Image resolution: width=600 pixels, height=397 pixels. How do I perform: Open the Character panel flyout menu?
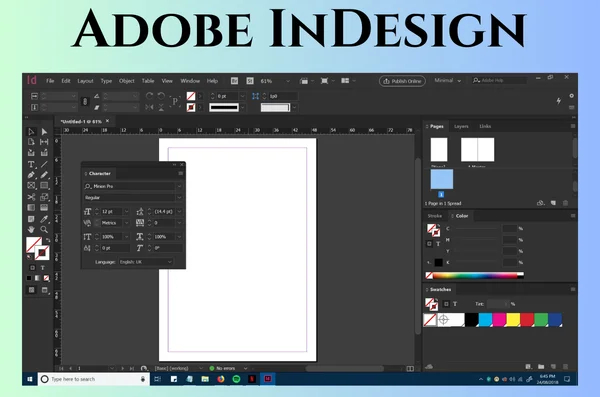[x=181, y=173]
